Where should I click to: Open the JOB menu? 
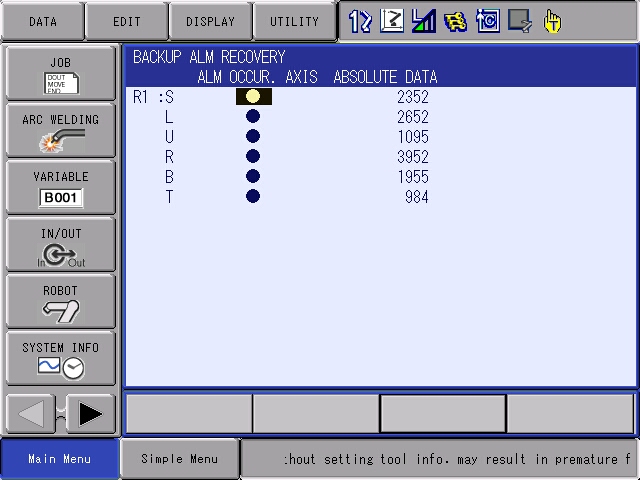61,73
